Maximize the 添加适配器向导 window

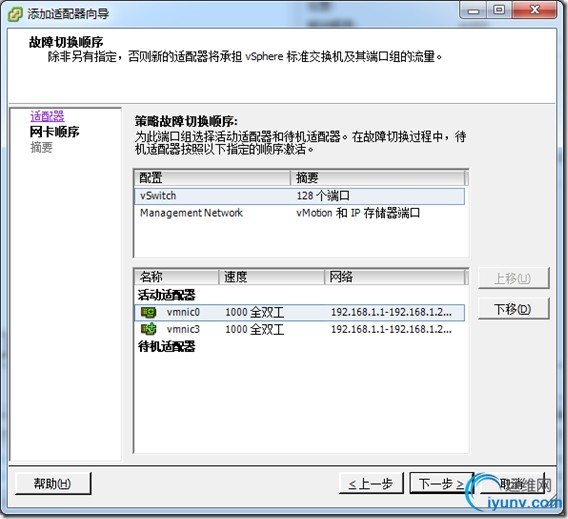click(x=499, y=11)
